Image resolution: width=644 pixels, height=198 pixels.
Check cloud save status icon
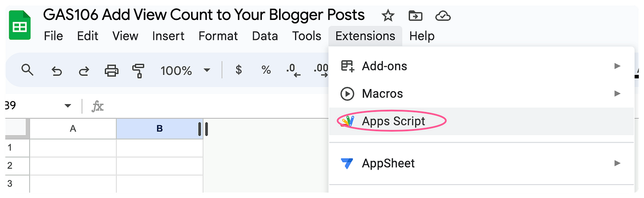tap(443, 16)
